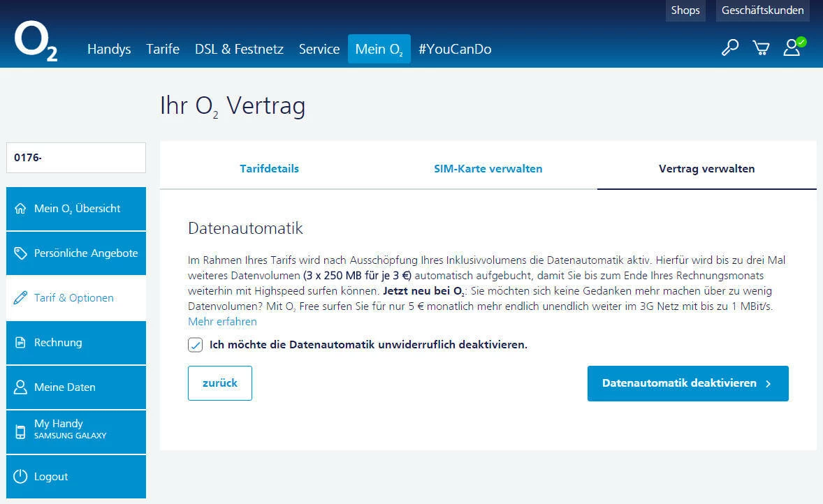Switch to the Tarifdetails tab
Screen dimensions: 823x504
[x=269, y=168]
